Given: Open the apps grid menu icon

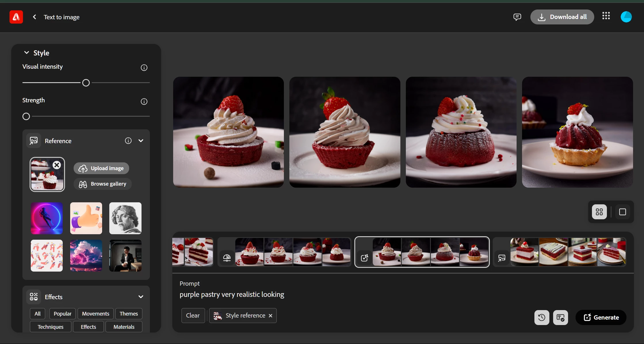Looking at the screenshot, I should pyautogui.click(x=606, y=16).
